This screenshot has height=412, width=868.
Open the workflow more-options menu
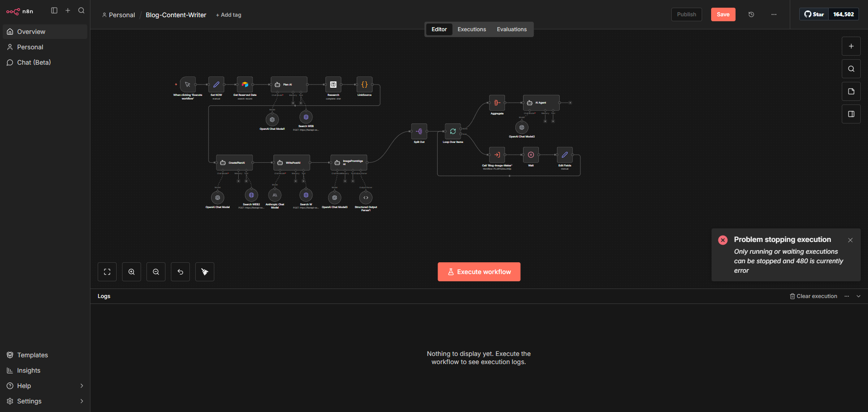774,14
